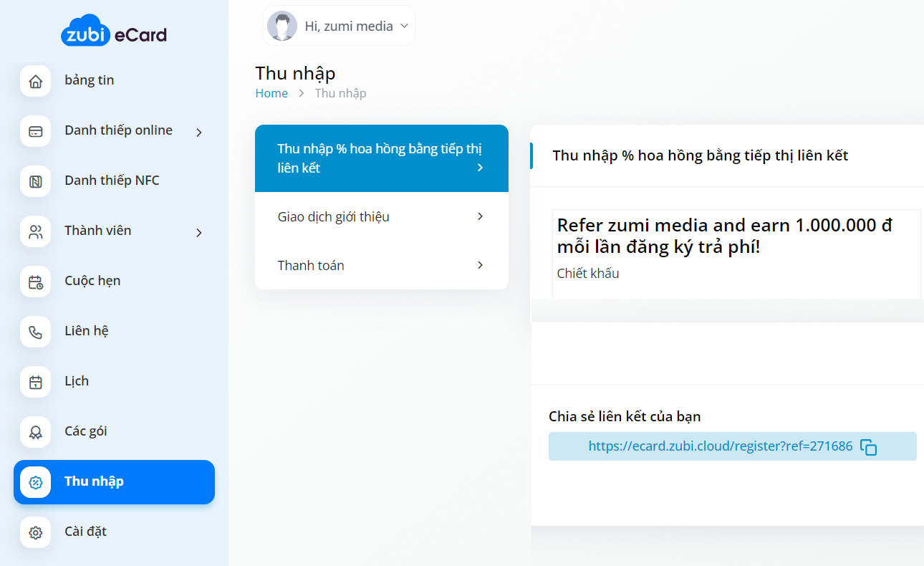924x566 pixels.
Task: Open the bảng tin home icon
Action: [x=35, y=81]
